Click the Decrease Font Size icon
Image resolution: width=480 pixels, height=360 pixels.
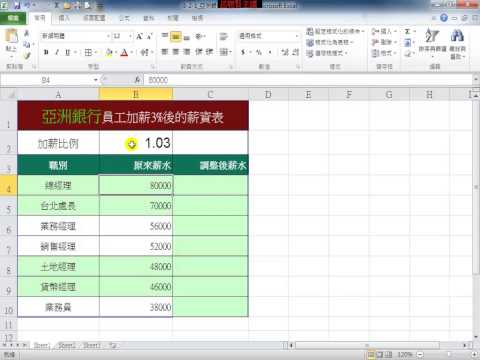(149, 36)
